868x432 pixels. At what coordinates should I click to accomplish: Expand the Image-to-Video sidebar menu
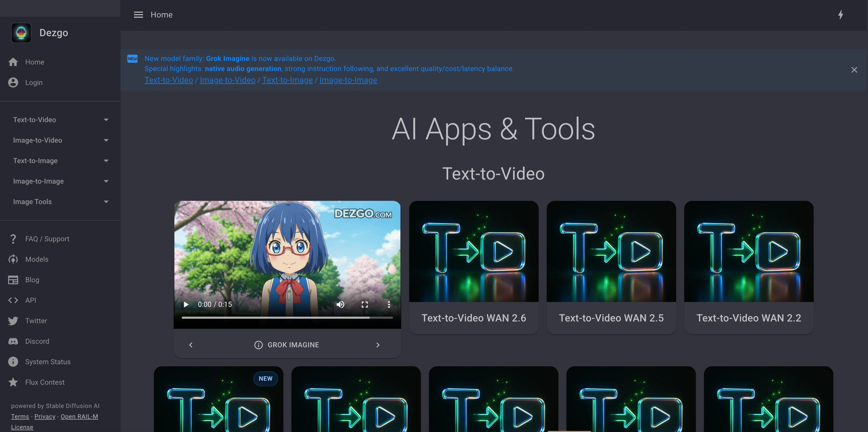pyautogui.click(x=60, y=140)
